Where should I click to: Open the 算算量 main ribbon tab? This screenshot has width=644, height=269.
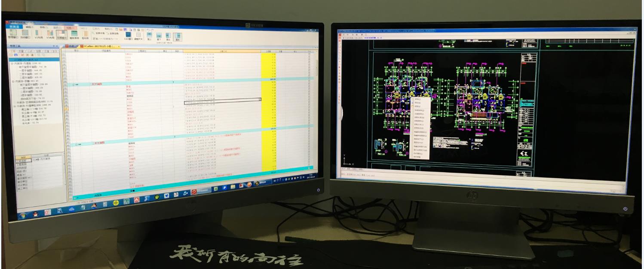tap(14, 27)
